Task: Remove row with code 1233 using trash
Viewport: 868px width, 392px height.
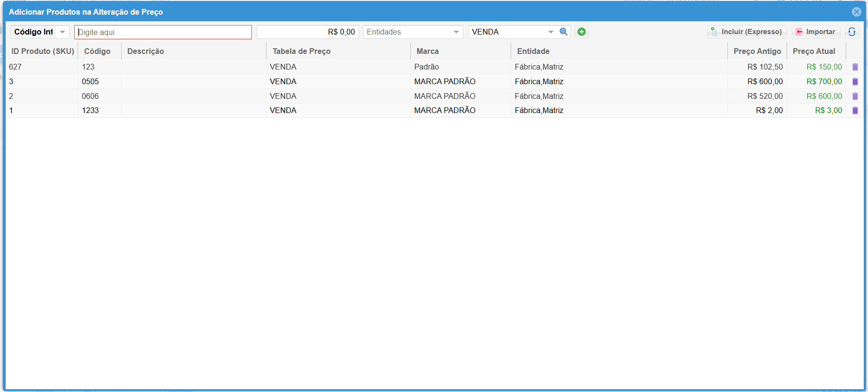Action: pos(855,111)
